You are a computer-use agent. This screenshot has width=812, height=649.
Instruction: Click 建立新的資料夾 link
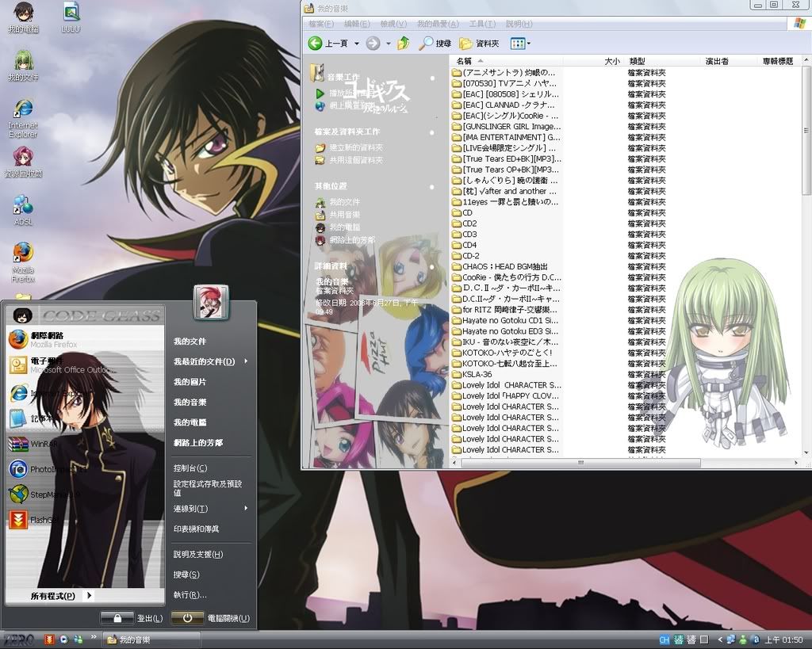(350, 147)
